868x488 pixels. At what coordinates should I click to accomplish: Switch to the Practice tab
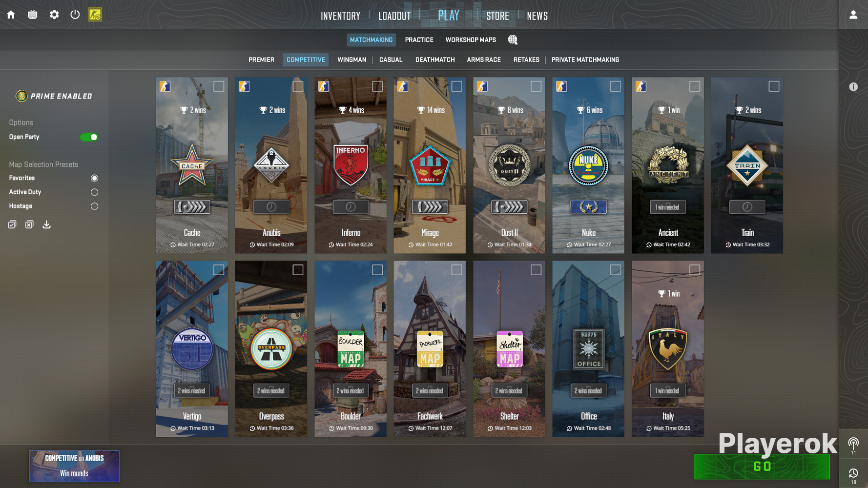click(x=419, y=40)
